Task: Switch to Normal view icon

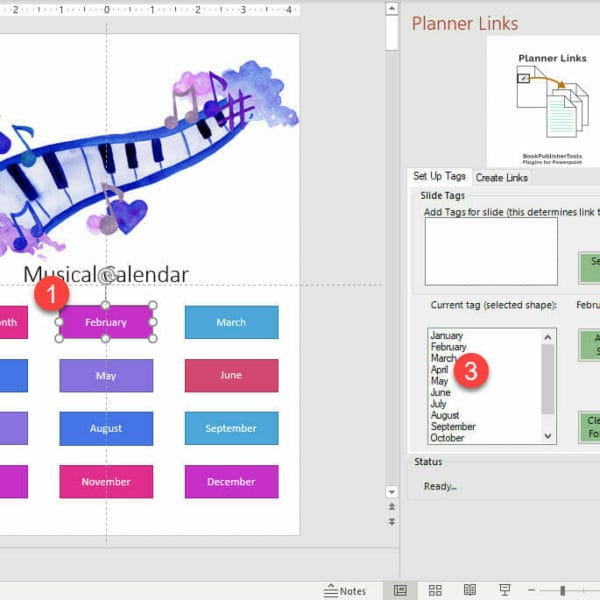Action: click(x=400, y=590)
